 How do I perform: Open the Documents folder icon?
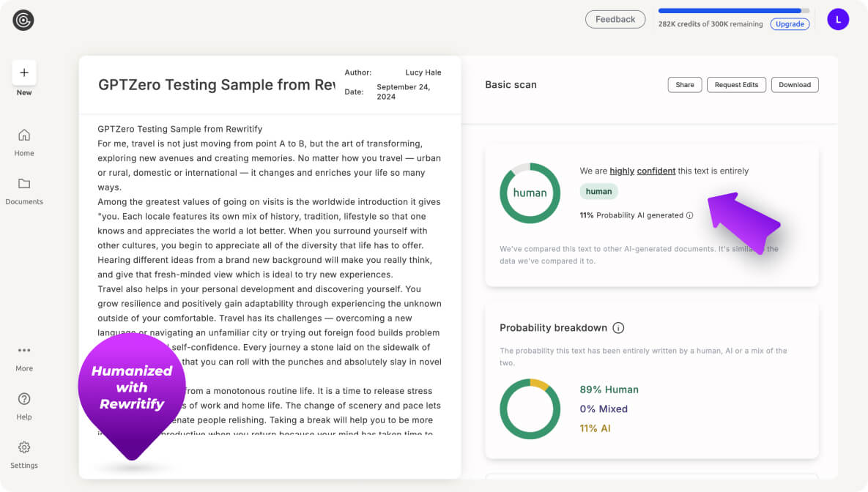[24, 184]
